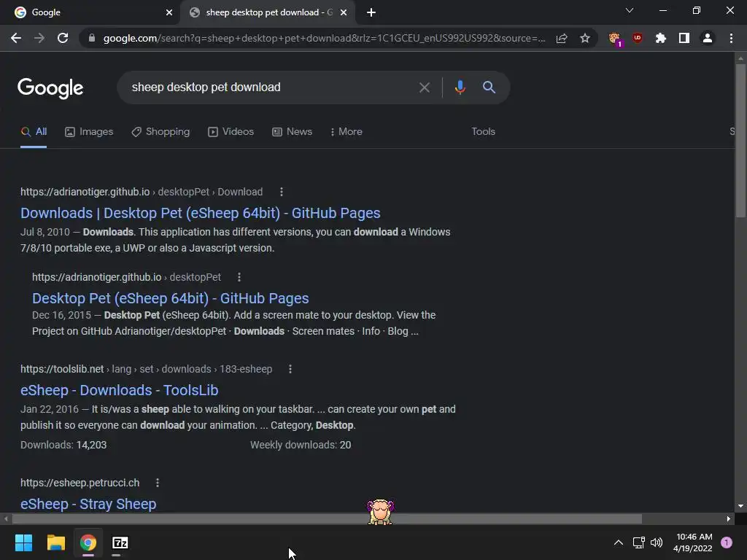Switch to Images results
The image size is (747, 560).
click(89, 132)
